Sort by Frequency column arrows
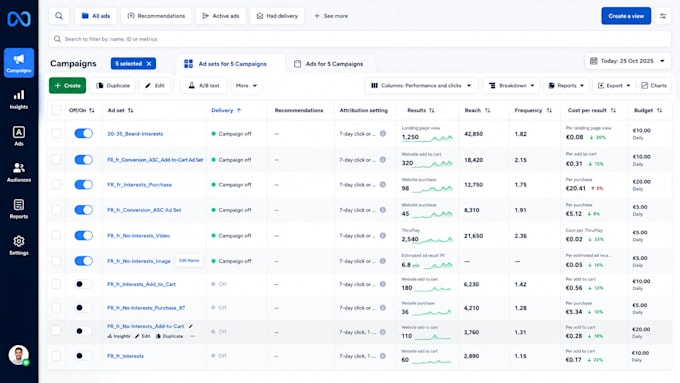680x383 pixels. [549, 111]
